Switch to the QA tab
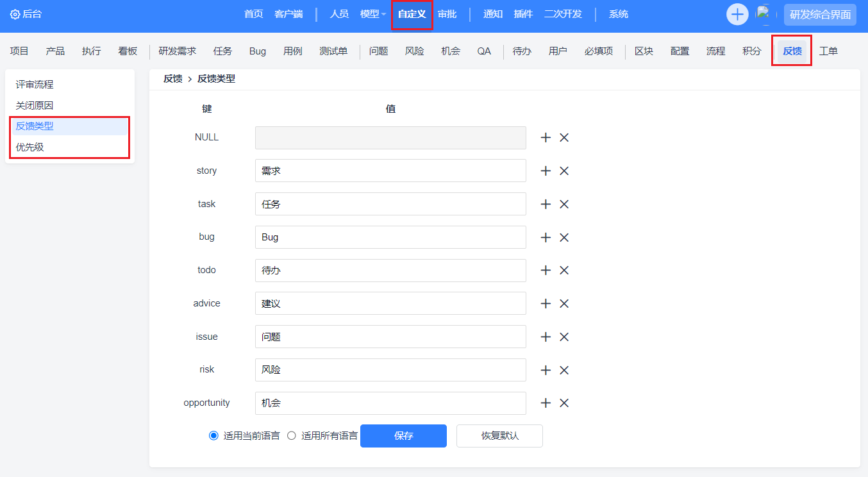The width and height of the screenshot is (868, 477). coord(484,51)
